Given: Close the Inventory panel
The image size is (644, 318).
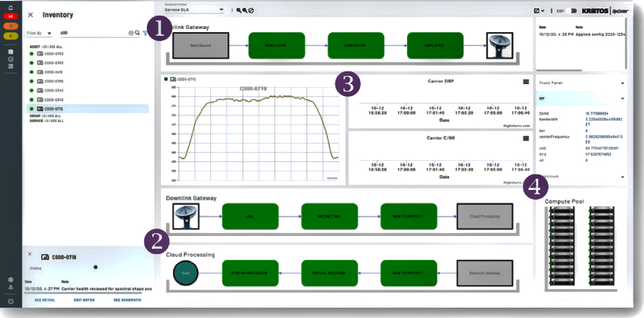Looking at the screenshot, I should click(31, 14).
